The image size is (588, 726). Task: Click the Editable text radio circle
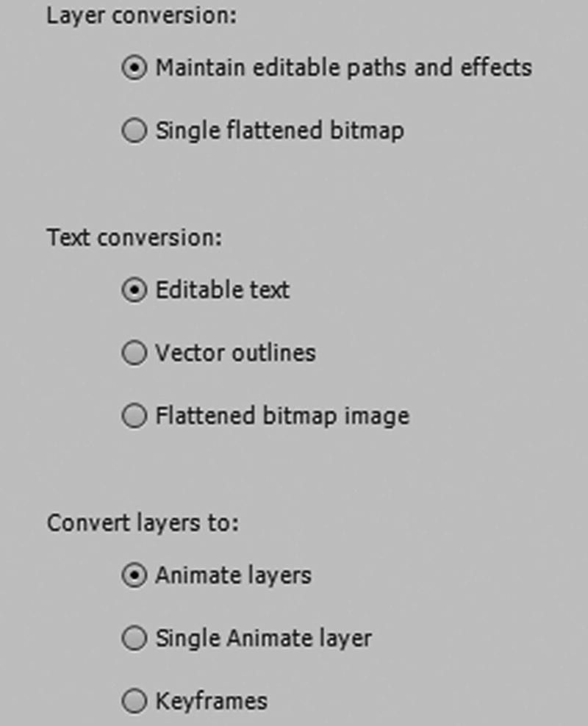pos(135,290)
